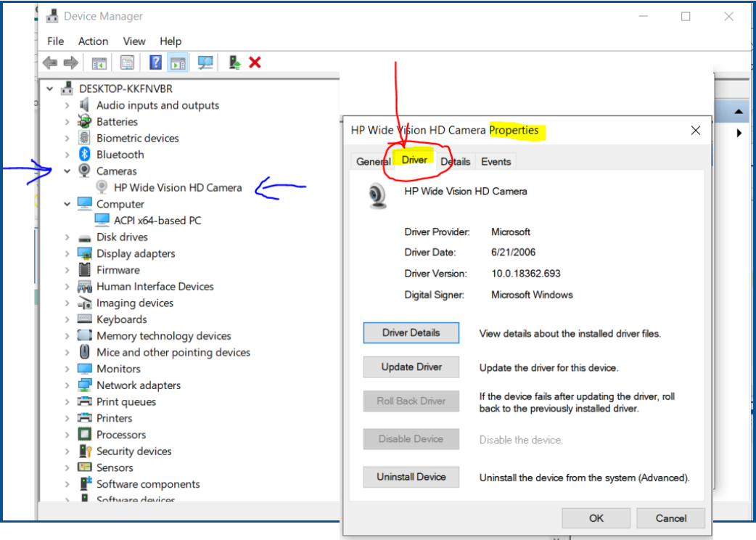This screenshot has height=540, width=756.
Task: Click the Processors chip icon
Action: click(x=84, y=435)
